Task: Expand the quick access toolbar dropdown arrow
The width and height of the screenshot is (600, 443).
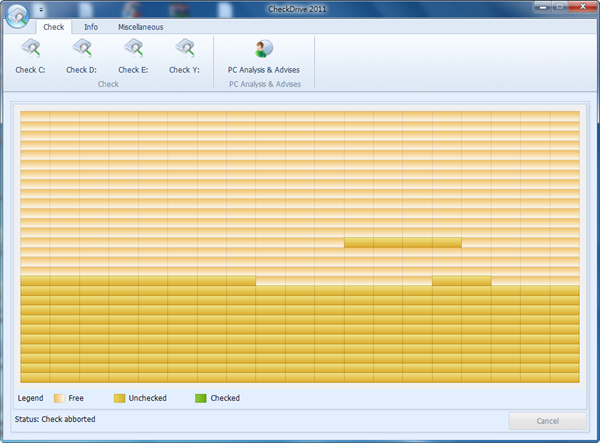Action: point(41,9)
